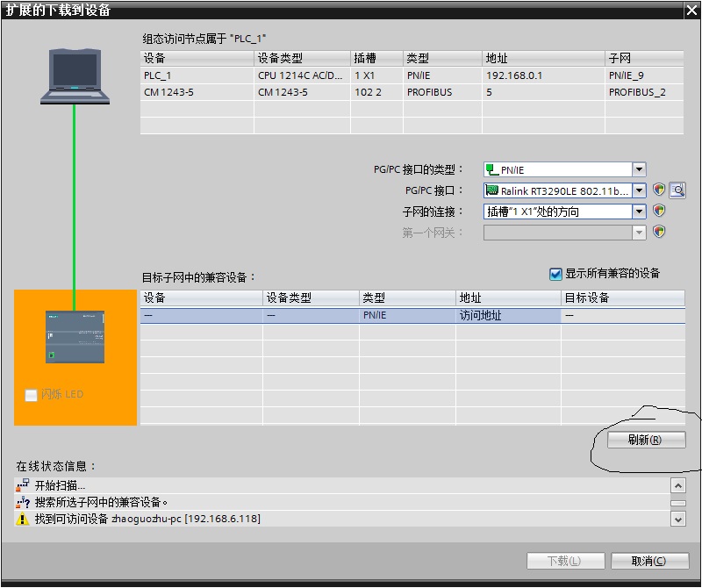The height and width of the screenshot is (588, 702).
Task: Toggle the 闪烁 LED checkbox
Action: [x=31, y=395]
